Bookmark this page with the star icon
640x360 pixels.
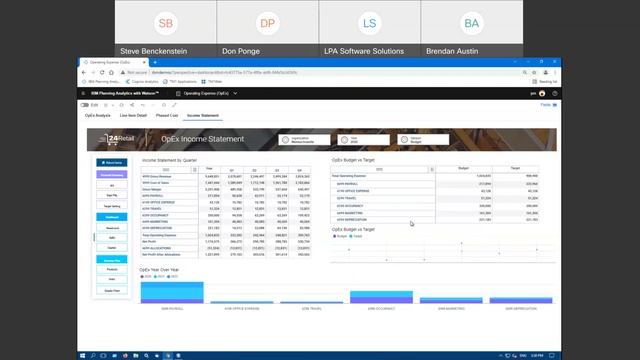[534, 72]
